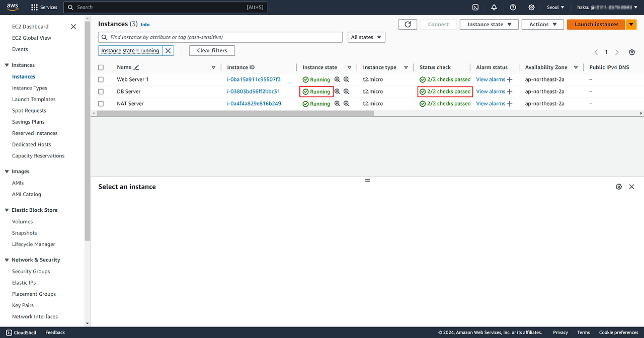Select the Web Server 1 checkbox

[x=101, y=79]
